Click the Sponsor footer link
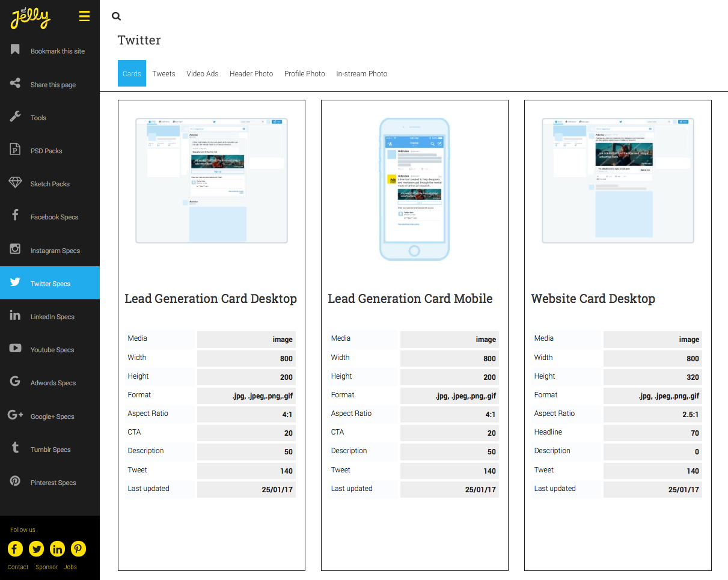The width and height of the screenshot is (728, 580). pyautogui.click(x=46, y=567)
